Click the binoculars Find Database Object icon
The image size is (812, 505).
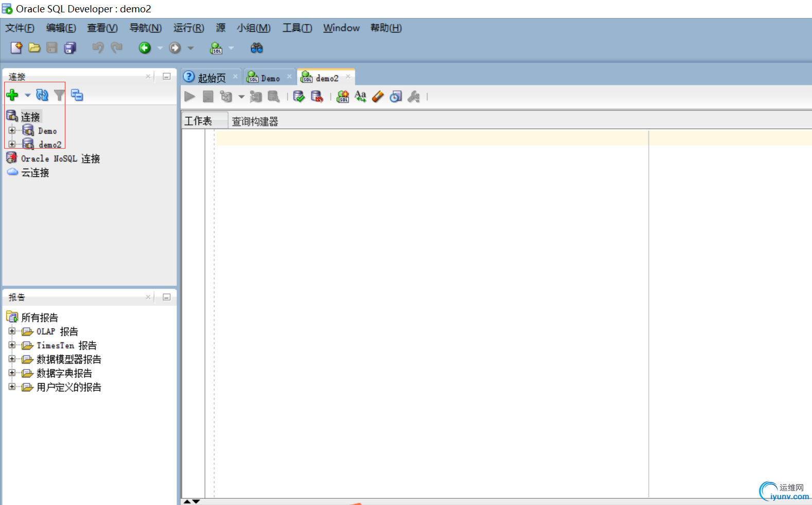click(256, 48)
